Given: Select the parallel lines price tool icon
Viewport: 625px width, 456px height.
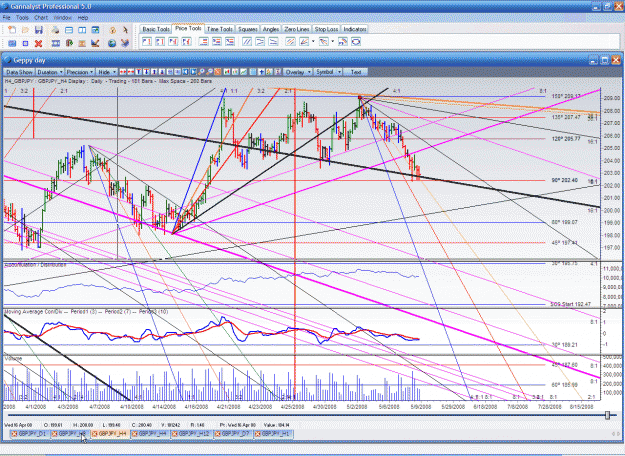Looking at the screenshot, I should pos(247,41).
